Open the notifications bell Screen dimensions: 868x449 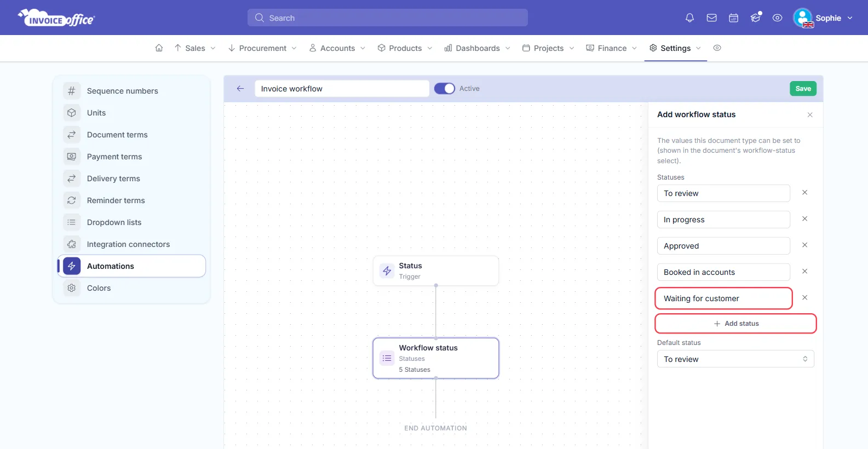coord(689,18)
